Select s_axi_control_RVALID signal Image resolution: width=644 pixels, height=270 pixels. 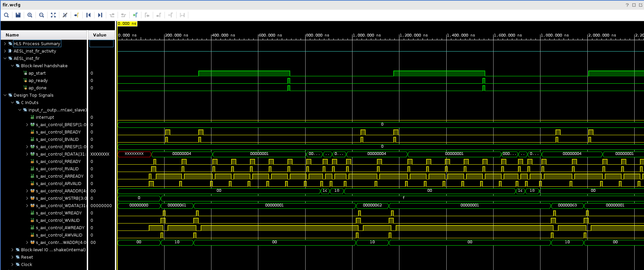click(57, 169)
